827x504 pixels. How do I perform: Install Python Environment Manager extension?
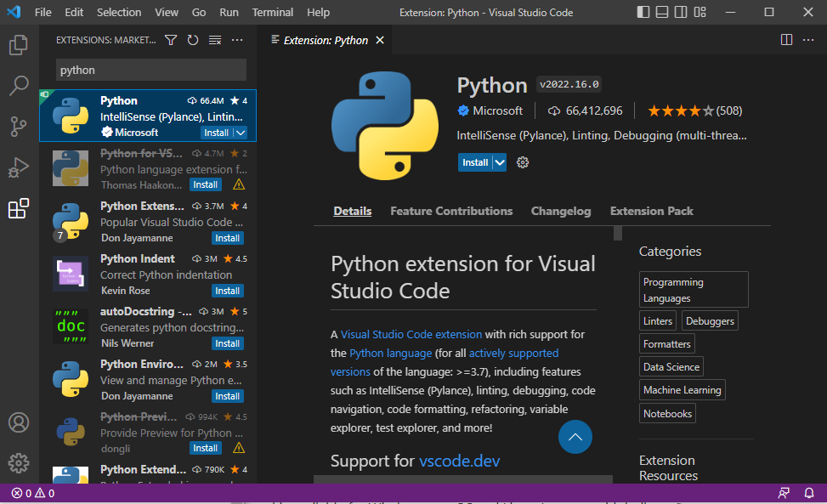[227, 396]
